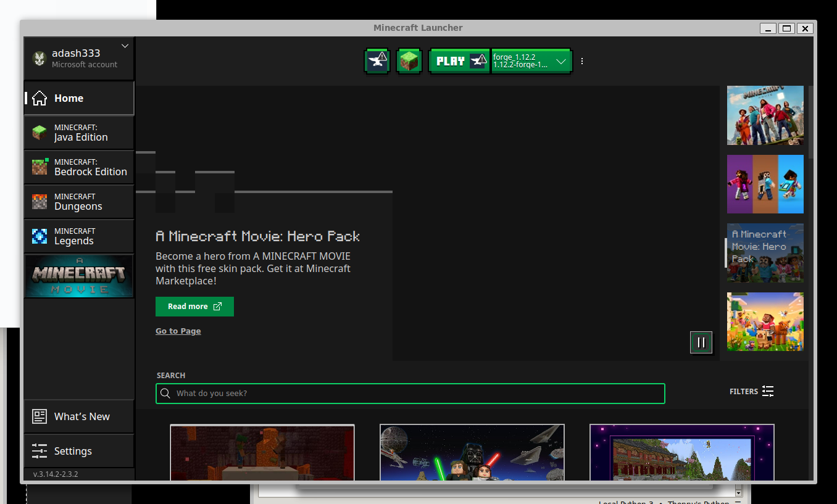
Task: Click the What's New newspaper icon
Action: coord(40,416)
